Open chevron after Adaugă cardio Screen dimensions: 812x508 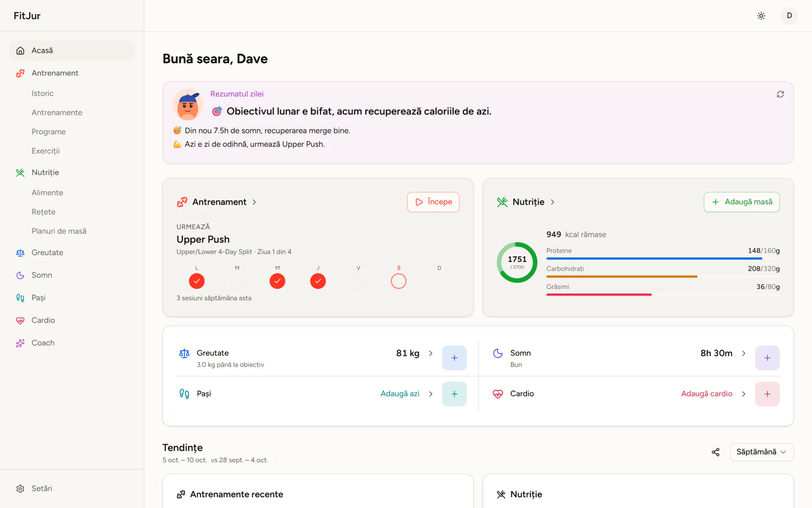[743, 394]
